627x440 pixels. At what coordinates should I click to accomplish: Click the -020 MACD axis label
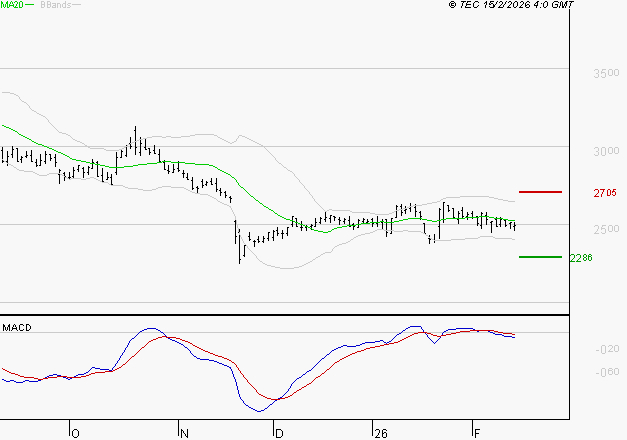click(606, 349)
